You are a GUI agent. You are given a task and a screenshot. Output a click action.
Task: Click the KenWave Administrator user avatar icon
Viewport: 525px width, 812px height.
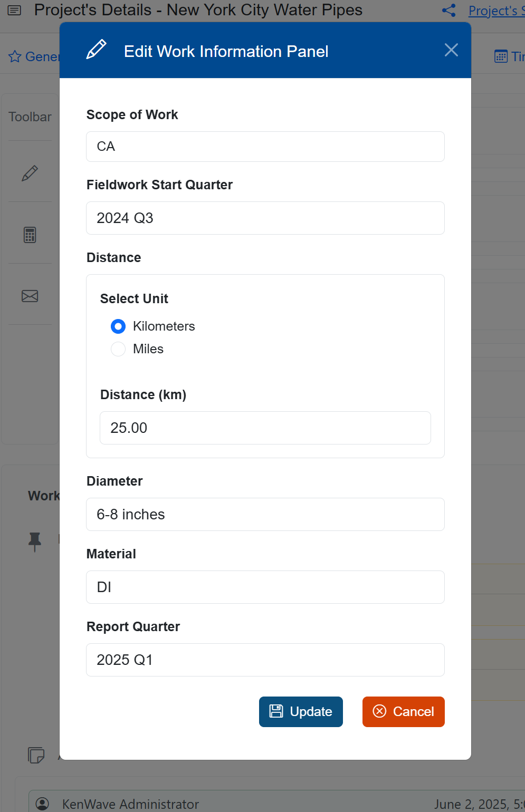pos(42,804)
